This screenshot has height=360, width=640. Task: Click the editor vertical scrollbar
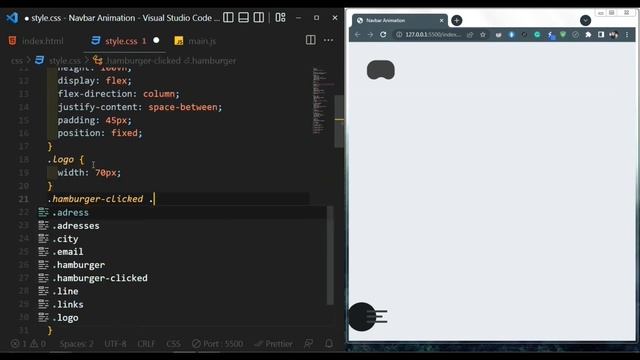click(339, 121)
